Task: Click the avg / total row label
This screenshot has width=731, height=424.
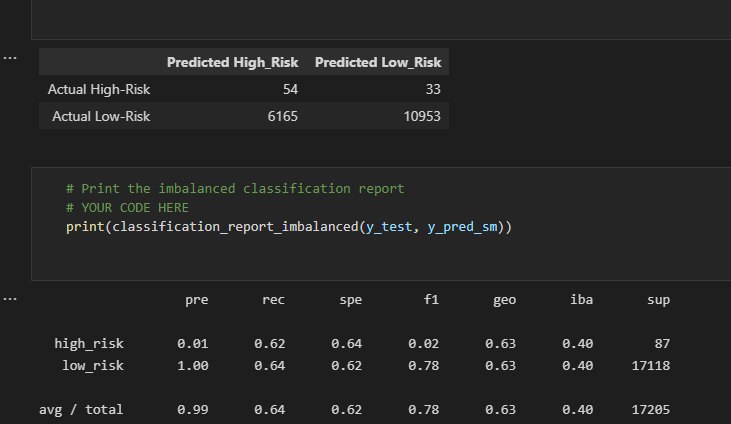Action: tap(81, 410)
